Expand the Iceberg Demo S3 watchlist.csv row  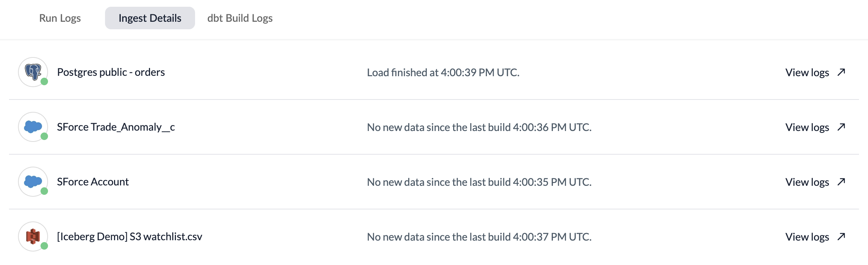point(263,236)
